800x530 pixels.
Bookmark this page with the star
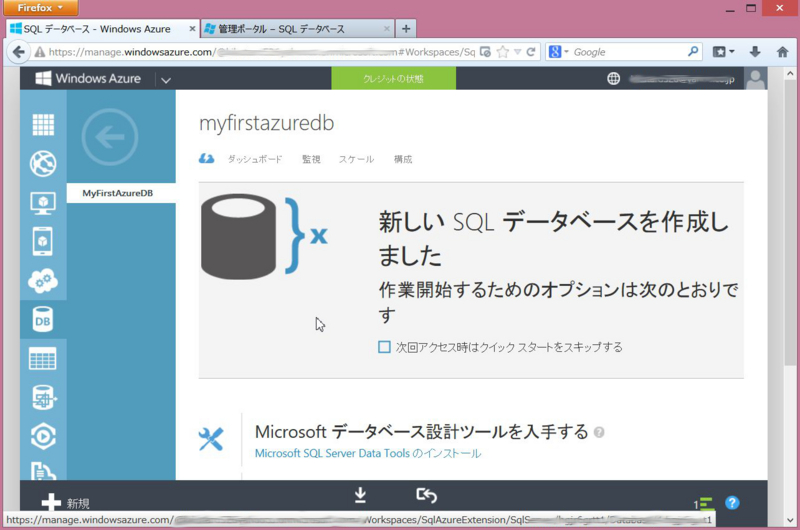(x=503, y=52)
